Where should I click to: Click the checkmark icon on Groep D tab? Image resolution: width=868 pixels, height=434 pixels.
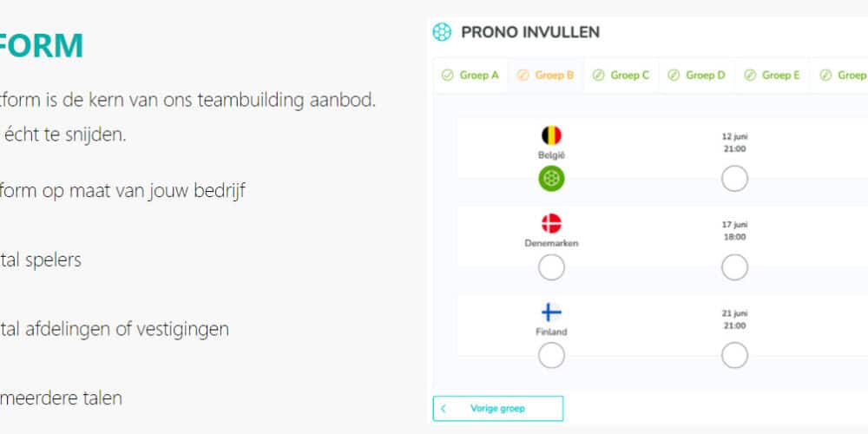tap(674, 76)
